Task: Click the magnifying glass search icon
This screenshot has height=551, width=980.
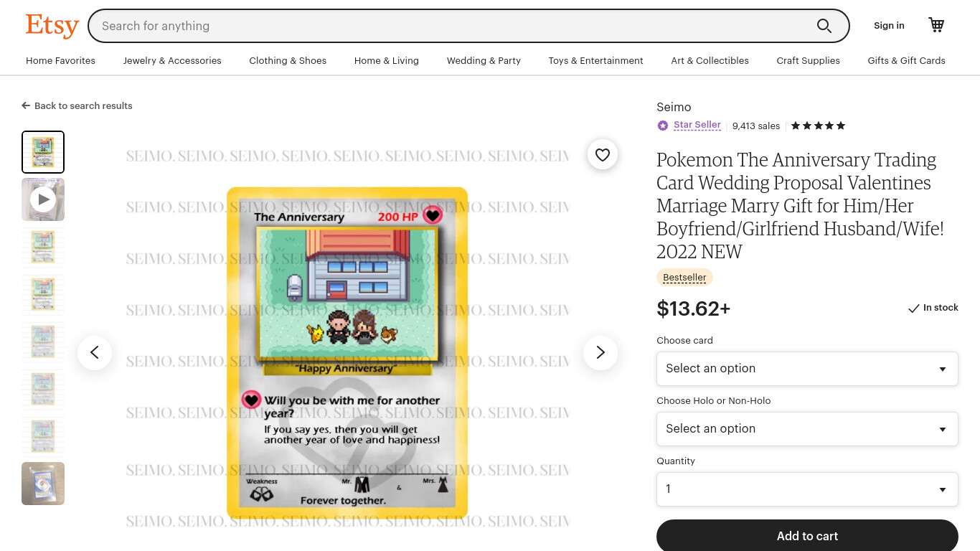Action: pyautogui.click(x=824, y=26)
